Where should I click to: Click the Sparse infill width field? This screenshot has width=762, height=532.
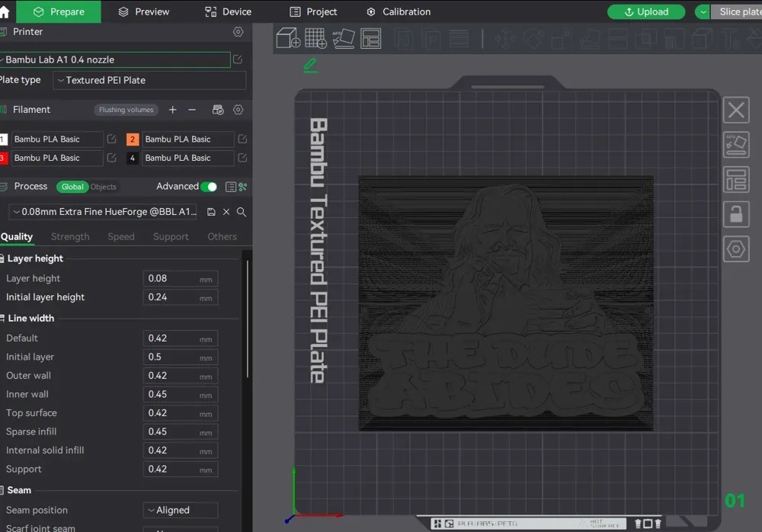point(181,432)
